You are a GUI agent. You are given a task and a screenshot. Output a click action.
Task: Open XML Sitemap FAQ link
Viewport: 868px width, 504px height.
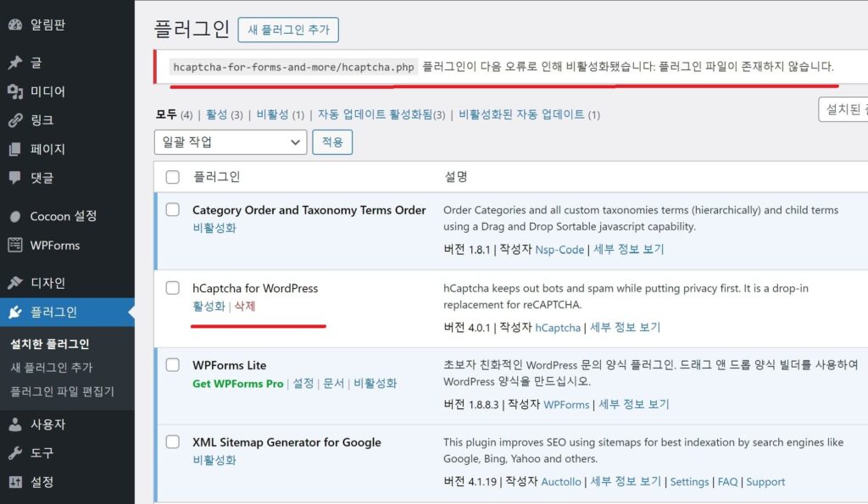pos(727,482)
